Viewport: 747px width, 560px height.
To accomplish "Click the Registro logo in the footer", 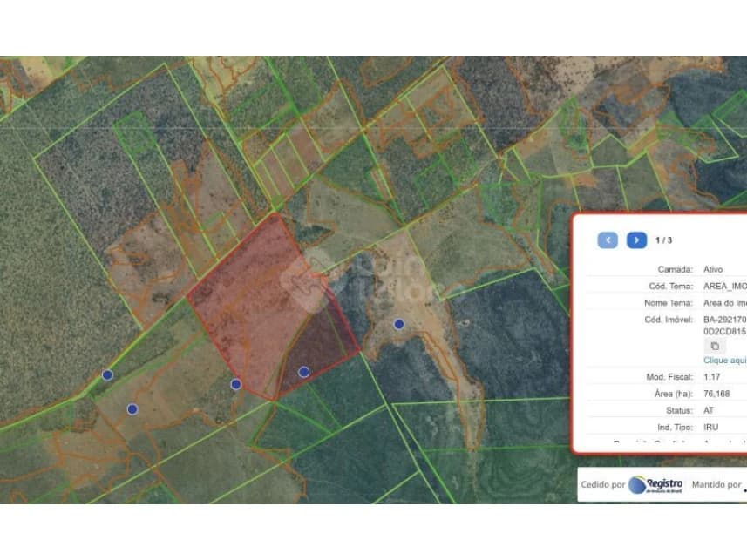I will [655, 484].
